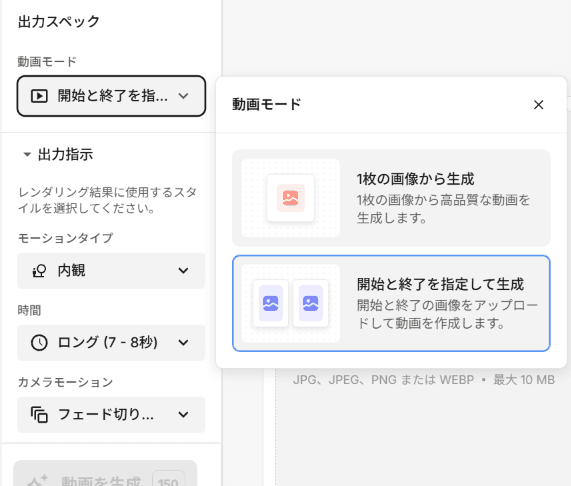The image size is (571, 486).
Task: Click the single red image thumbnail
Action: tap(290, 198)
